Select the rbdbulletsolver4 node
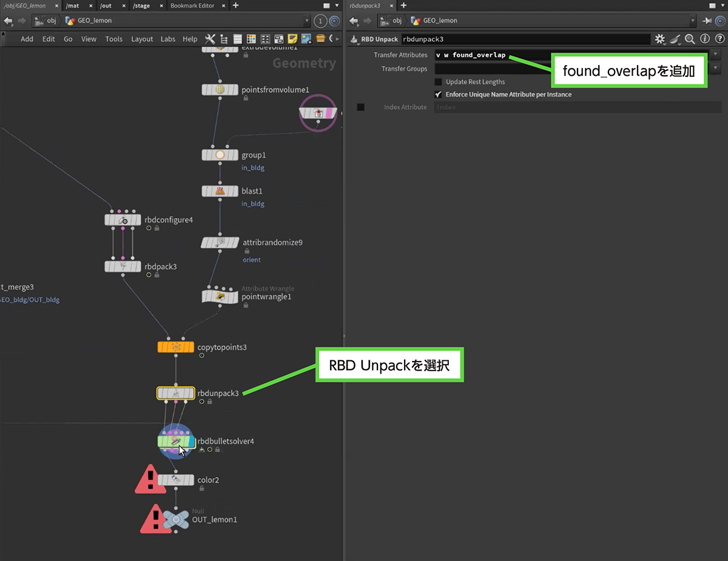 (x=176, y=442)
